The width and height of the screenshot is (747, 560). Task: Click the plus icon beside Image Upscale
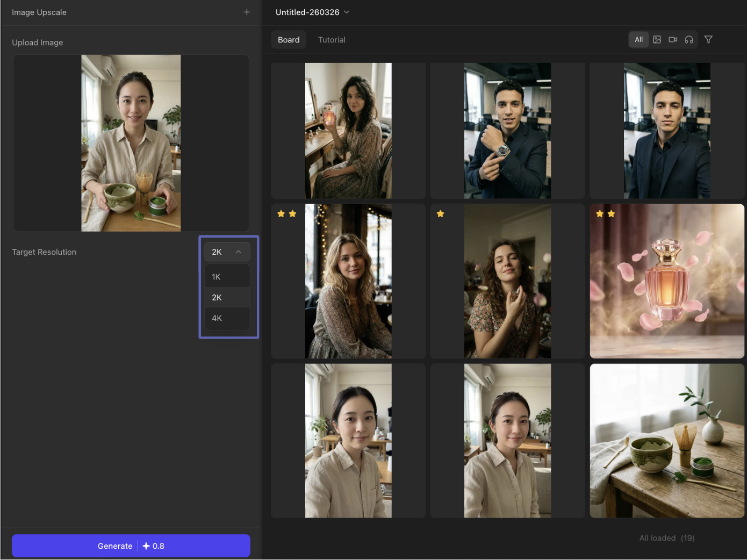[247, 12]
